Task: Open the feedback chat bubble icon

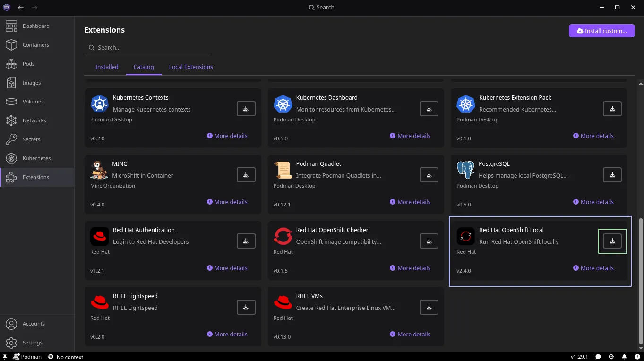Action: tap(598, 357)
